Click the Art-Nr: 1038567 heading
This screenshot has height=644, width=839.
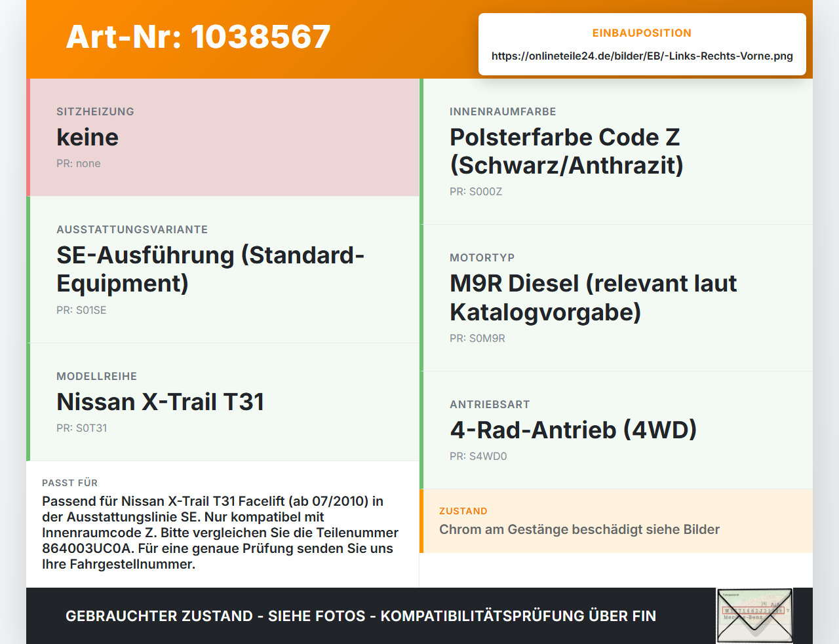pyautogui.click(x=198, y=37)
